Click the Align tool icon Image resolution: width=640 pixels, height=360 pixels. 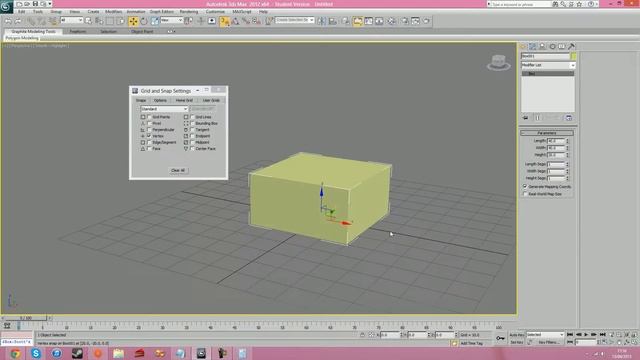coord(333,21)
